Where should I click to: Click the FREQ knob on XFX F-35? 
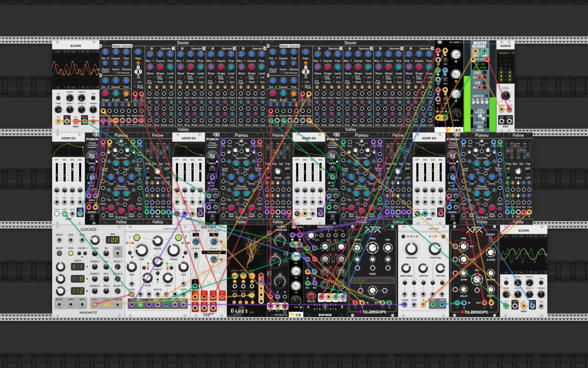pyautogui.click(x=372, y=248)
